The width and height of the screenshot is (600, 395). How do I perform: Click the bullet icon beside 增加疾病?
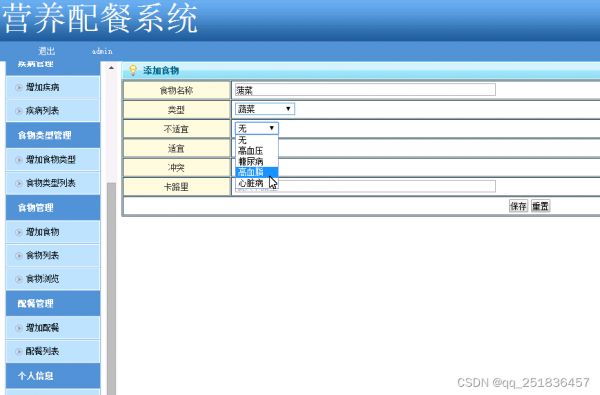click(18, 88)
